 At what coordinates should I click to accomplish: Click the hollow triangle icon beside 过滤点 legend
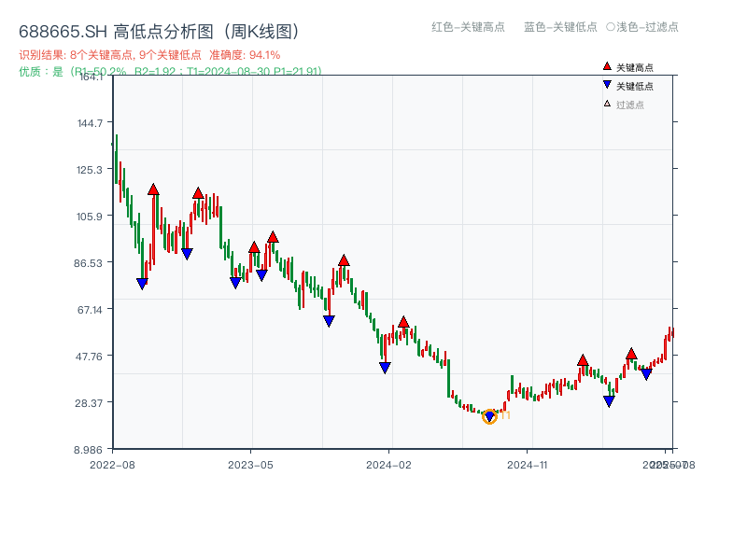[x=607, y=104]
